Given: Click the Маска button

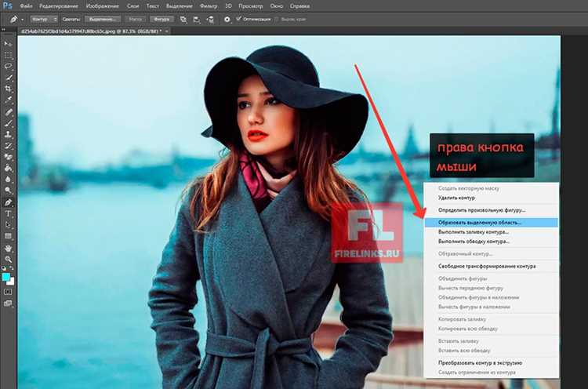Looking at the screenshot, I should [135, 19].
